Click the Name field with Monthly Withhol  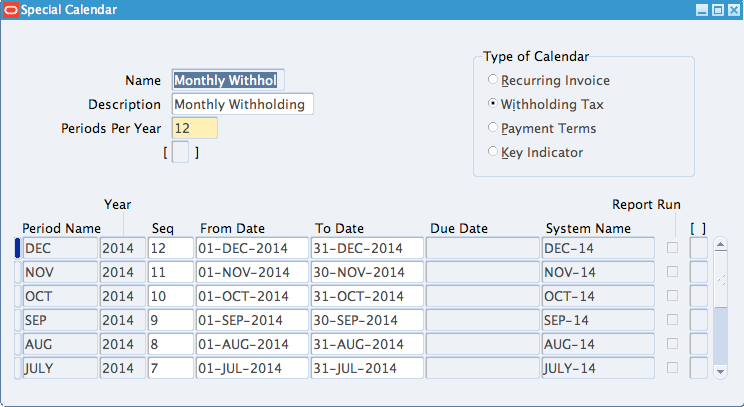coord(228,80)
